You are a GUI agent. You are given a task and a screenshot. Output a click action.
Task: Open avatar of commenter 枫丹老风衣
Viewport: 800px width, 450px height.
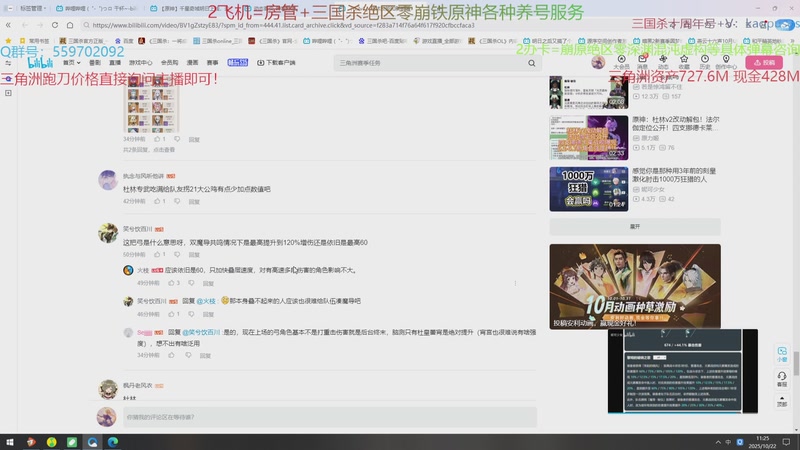click(x=108, y=389)
